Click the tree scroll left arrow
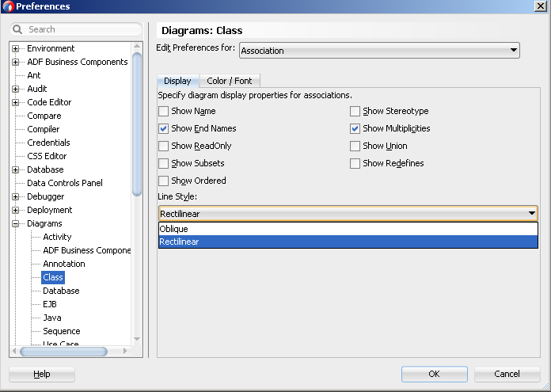Screen dimensions: 551x392 click(14, 351)
